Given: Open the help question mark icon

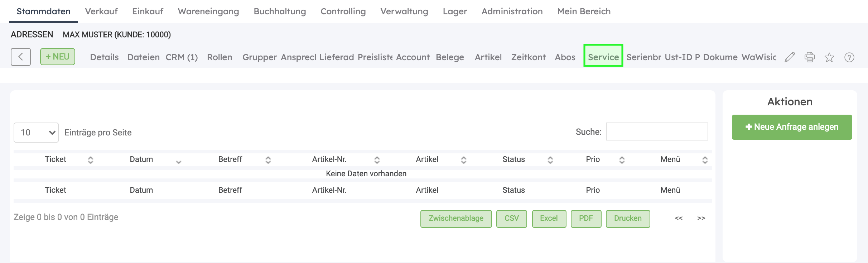Looking at the screenshot, I should (x=849, y=57).
